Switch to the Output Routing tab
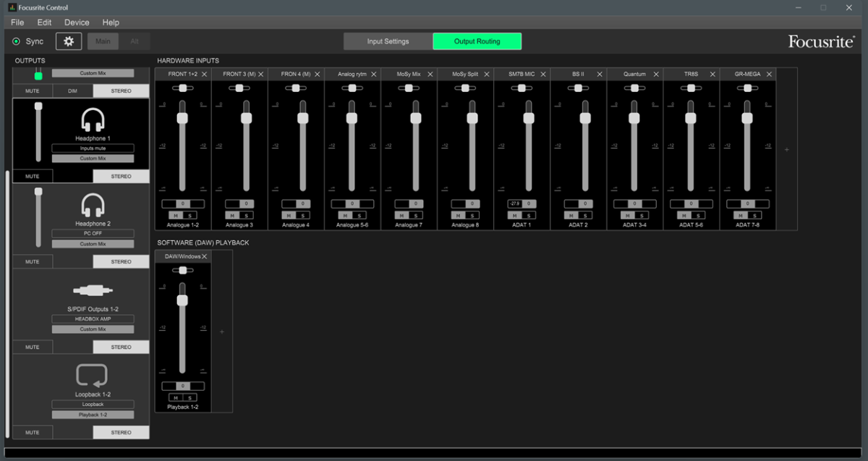Image resolution: width=868 pixels, height=461 pixels. click(x=477, y=41)
